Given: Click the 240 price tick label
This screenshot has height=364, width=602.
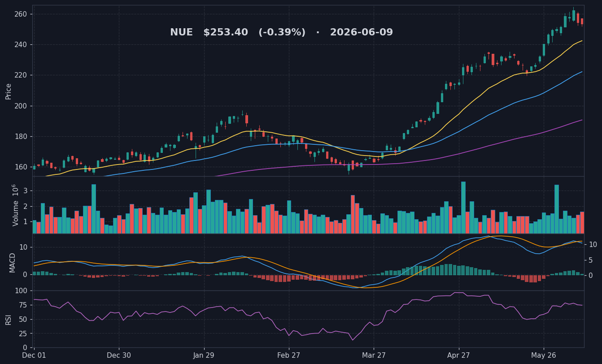Looking at the screenshot, I should [x=21, y=44].
